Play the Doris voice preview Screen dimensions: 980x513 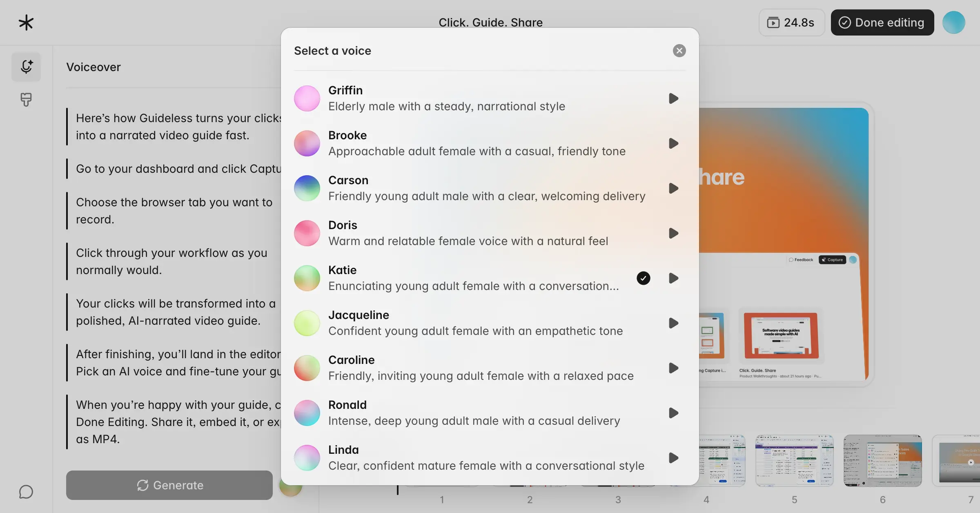coord(673,233)
